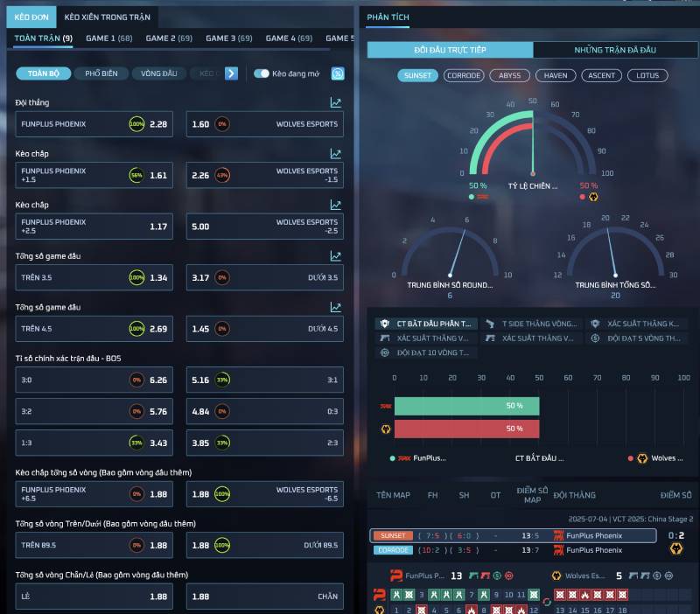This screenshot has height=614, width=700.
Task: Toggle the Kèo đang mở switch
Action: point(262,73)
